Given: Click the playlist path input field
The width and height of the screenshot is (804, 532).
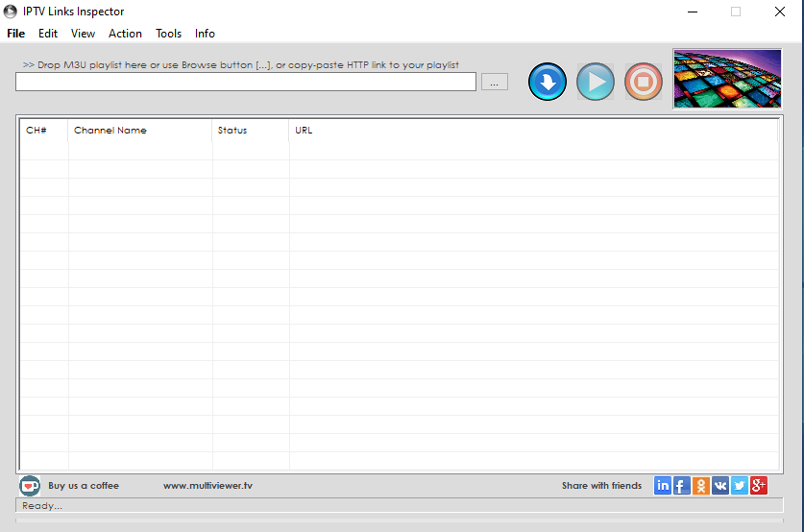Looking at the screenshot, I should pyautogui.click(x=246, y=83).
